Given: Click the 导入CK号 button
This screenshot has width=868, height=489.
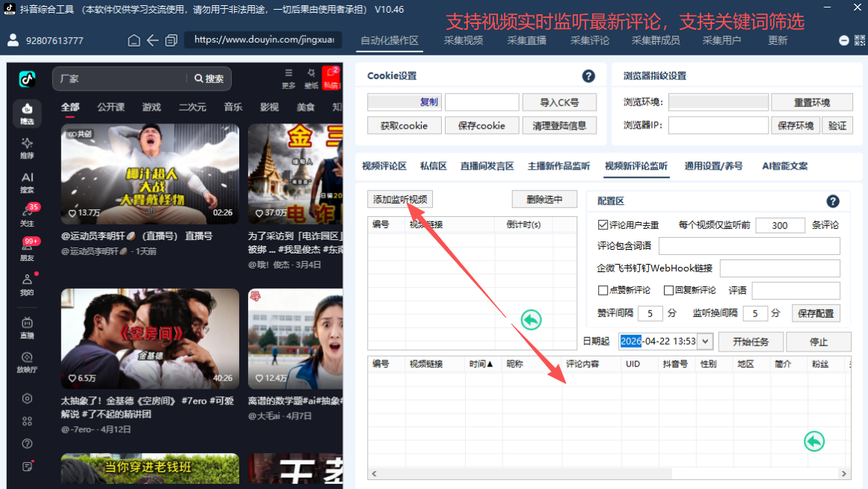Looking at the screenshot, I should coord(559,102).
